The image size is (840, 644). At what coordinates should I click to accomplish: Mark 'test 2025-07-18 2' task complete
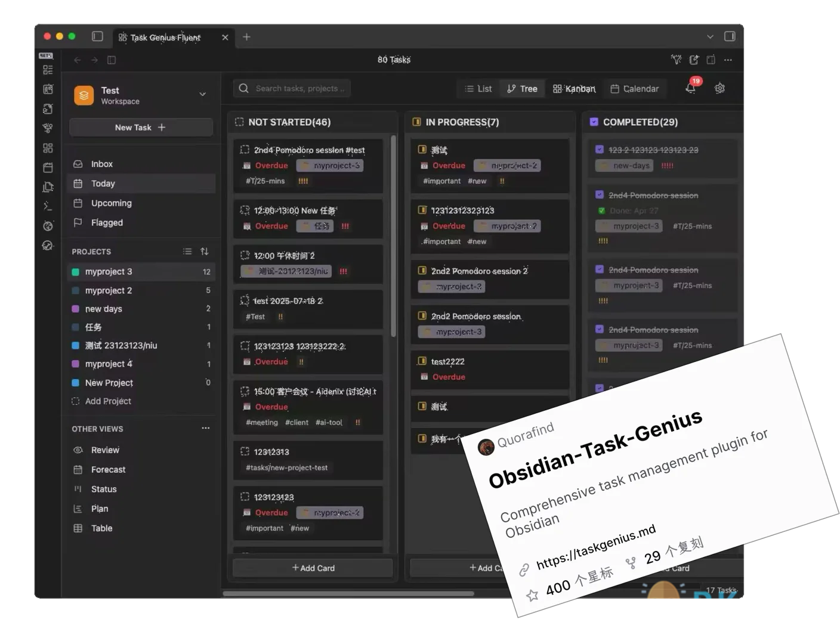245,301
